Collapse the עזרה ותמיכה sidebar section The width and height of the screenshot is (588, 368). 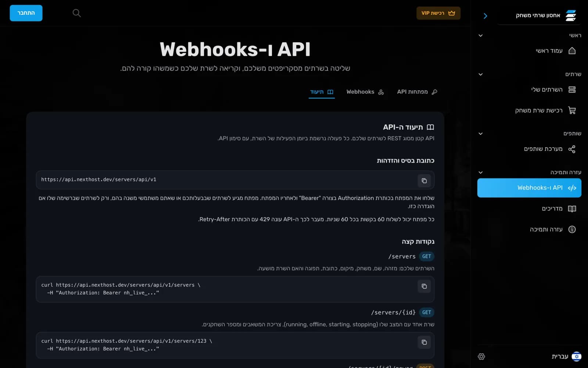(x=480, y=173)
